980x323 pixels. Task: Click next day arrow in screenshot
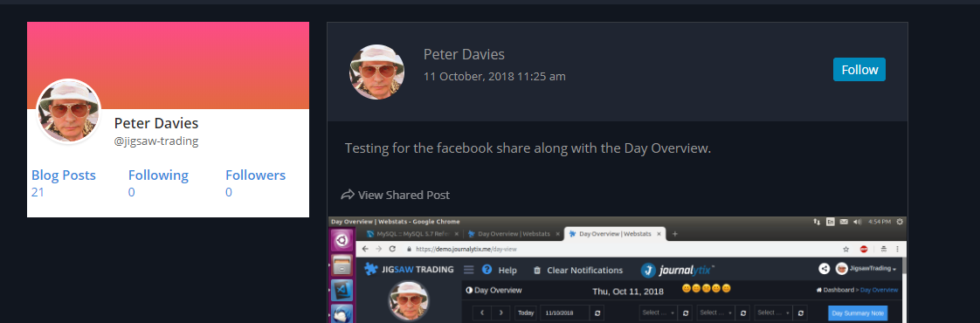coord(500,313)
